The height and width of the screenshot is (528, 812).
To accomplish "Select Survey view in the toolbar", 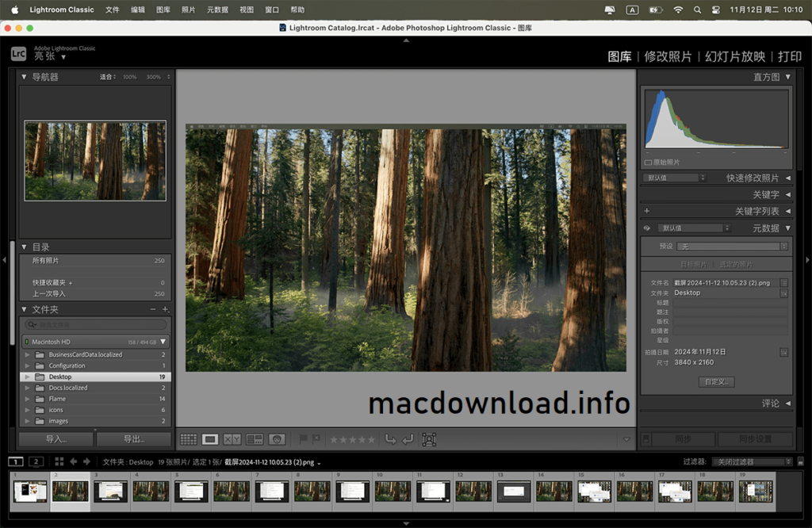I will [254, 438].
